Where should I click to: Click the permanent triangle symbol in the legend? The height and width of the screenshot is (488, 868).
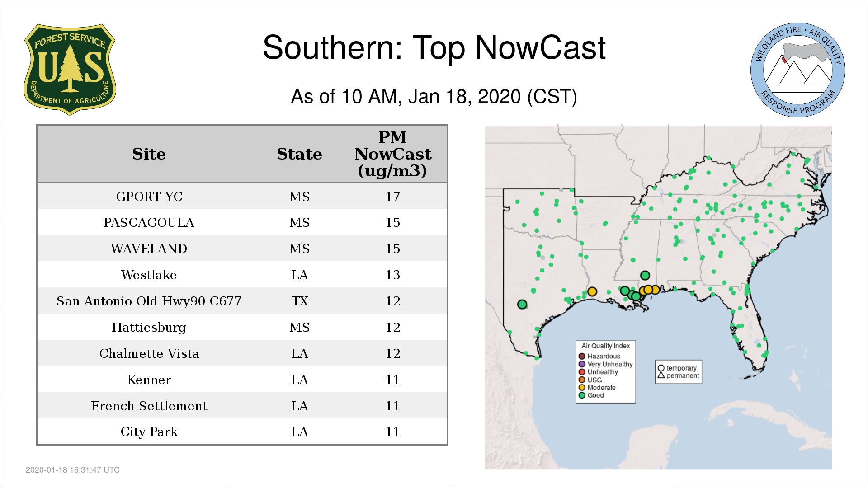[661, 375]
